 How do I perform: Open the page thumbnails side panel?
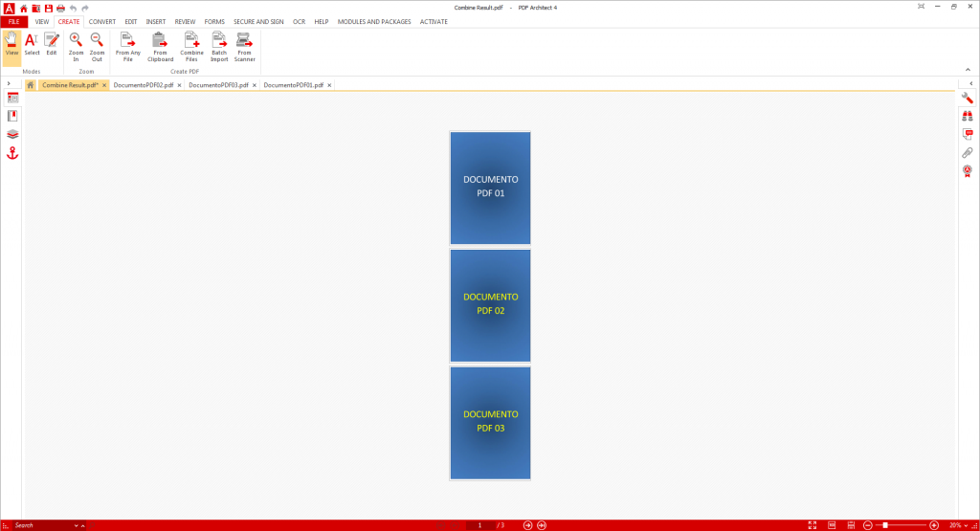[12, 99]
